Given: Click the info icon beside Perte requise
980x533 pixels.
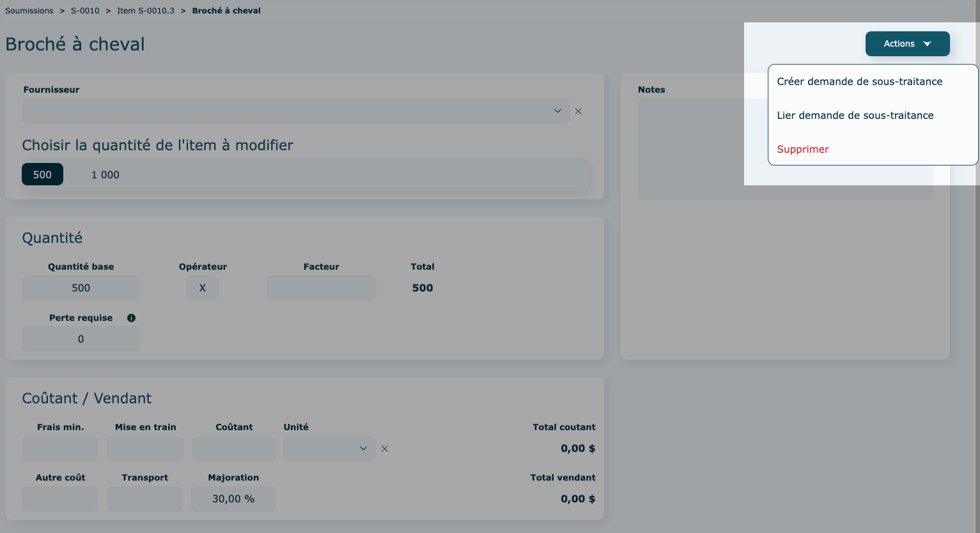Looking at the screenshot, I should tap(131, 318).
